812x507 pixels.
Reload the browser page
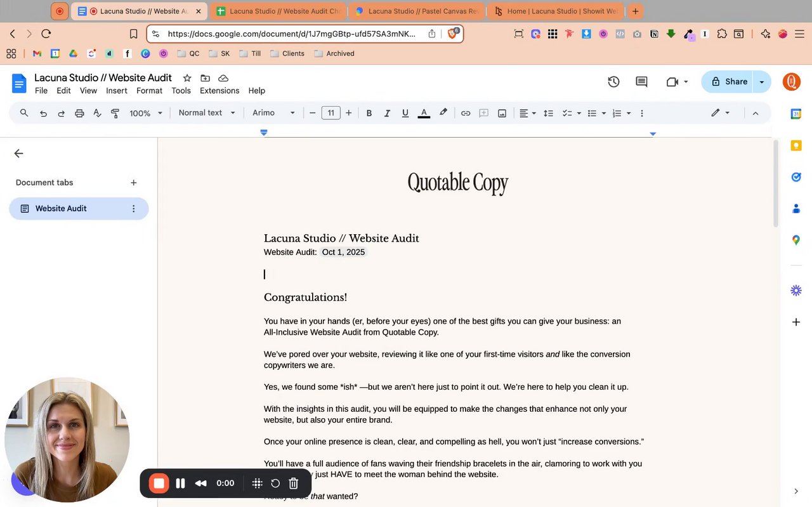(46, 34)
